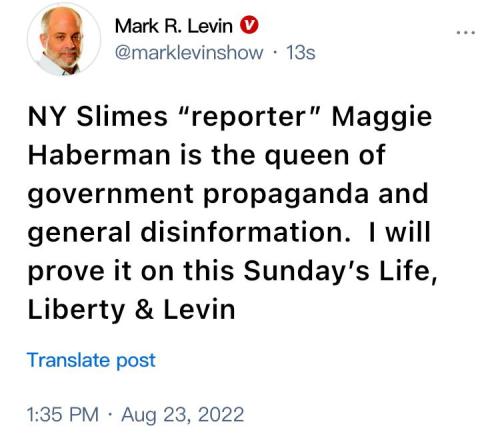
Task: Click the name "Maggie" in the post
Action: pos(382,119)
